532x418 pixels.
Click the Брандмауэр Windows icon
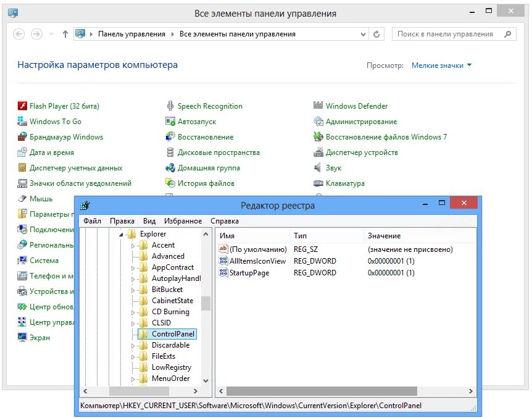22,137
